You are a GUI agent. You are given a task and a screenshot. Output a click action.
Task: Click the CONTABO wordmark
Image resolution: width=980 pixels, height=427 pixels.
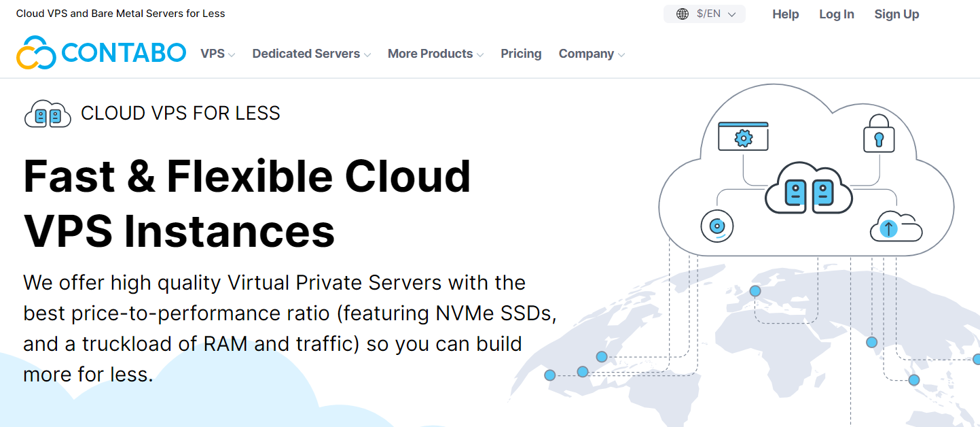pos(124,53)
